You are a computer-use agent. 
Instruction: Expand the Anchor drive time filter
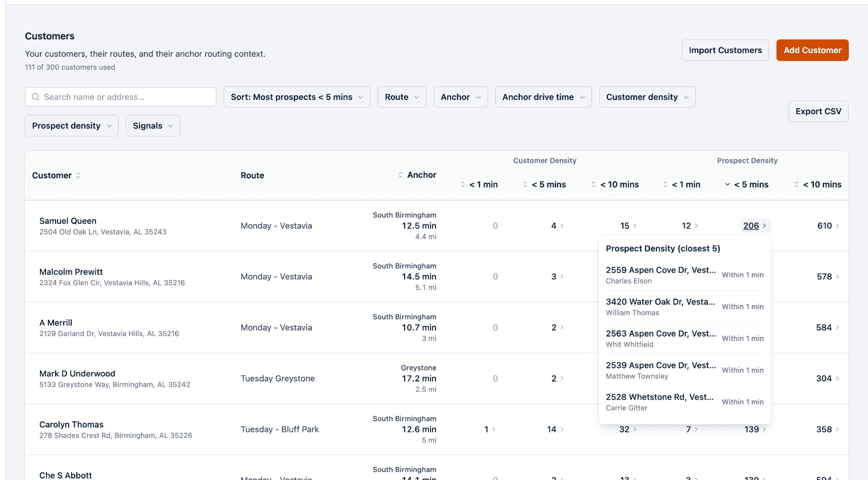[544, 97]
